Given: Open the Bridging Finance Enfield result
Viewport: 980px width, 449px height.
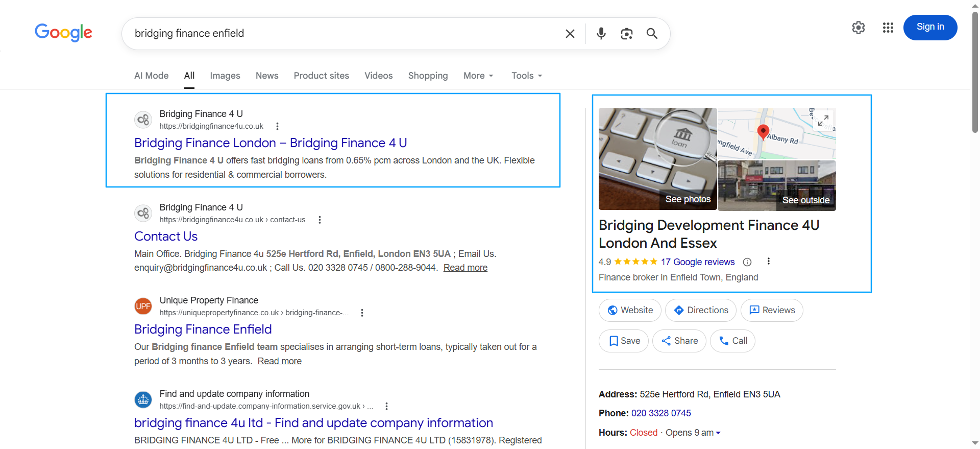Looking at the screenshot, I should coord(203,329).
